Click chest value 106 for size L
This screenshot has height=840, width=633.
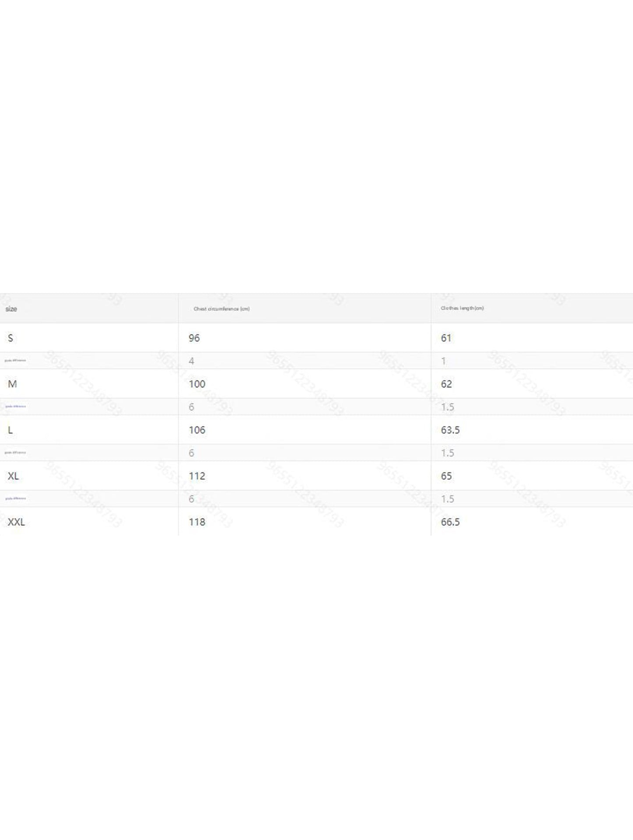197,430
